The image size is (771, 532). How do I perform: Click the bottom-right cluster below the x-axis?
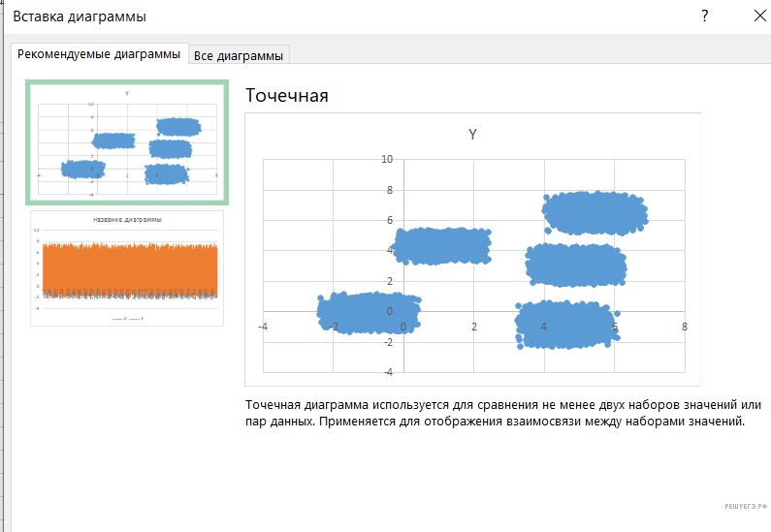[x=565, y=325]
